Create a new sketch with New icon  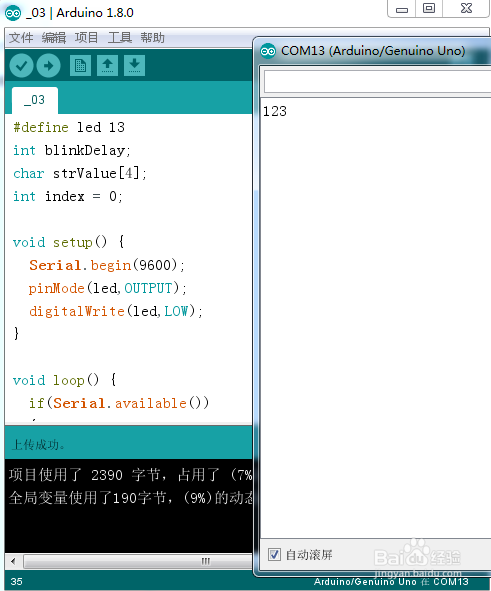80,66
